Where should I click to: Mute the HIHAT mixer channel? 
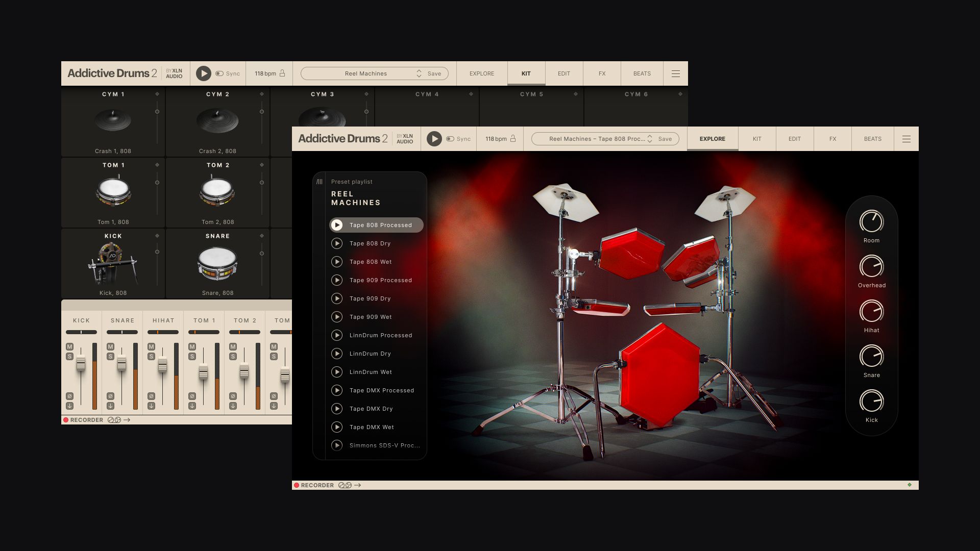(x=151, y=347)
